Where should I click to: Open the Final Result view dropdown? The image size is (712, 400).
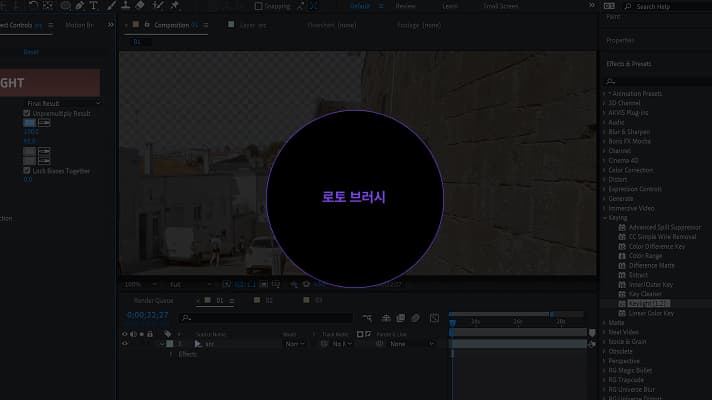coord(63,103)
